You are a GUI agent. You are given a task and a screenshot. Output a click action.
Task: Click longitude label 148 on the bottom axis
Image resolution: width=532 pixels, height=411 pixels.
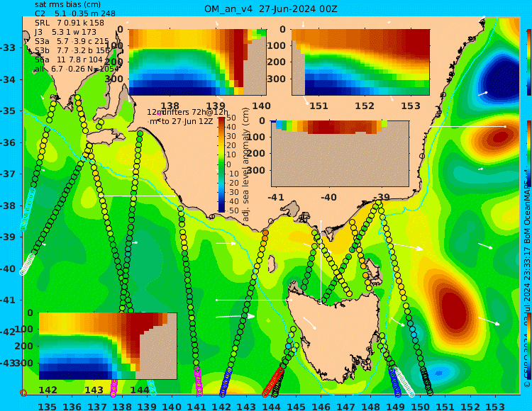click(371, 406)
